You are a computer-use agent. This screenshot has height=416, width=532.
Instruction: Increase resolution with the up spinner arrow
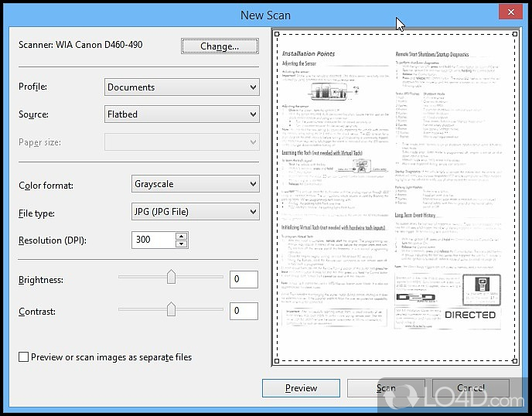[182, 236]
